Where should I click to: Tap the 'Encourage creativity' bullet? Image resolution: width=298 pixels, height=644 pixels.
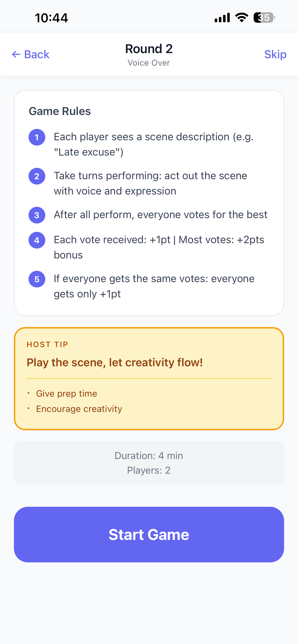pyautogui.click(x=79, y=409)
